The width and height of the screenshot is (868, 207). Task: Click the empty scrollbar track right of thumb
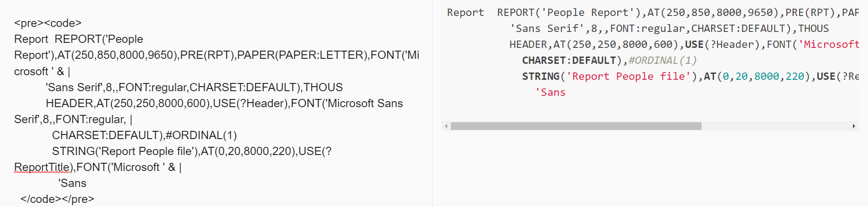[x=775, y=126]
